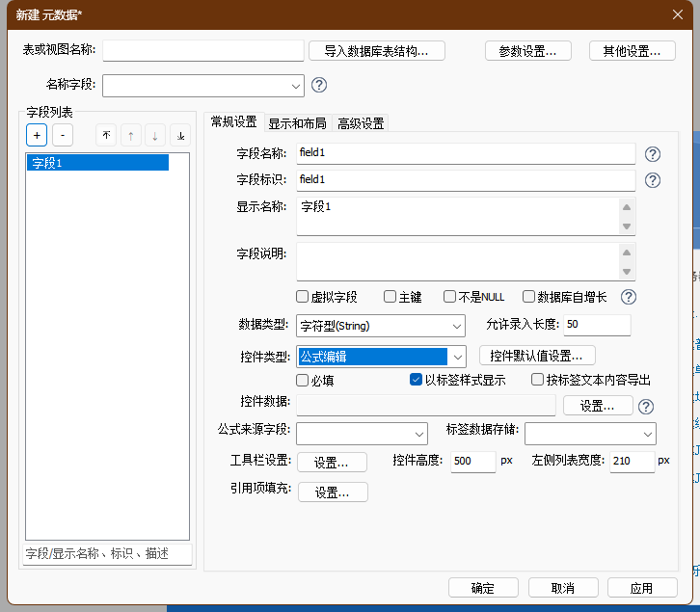Click help icon beside 字段标识 input

point(653,179)
